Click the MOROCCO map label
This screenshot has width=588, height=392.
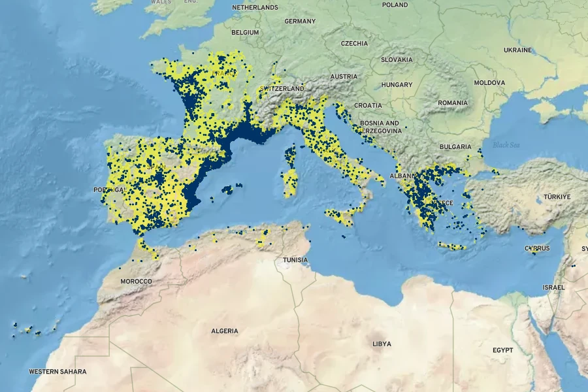tap(136, 282)
